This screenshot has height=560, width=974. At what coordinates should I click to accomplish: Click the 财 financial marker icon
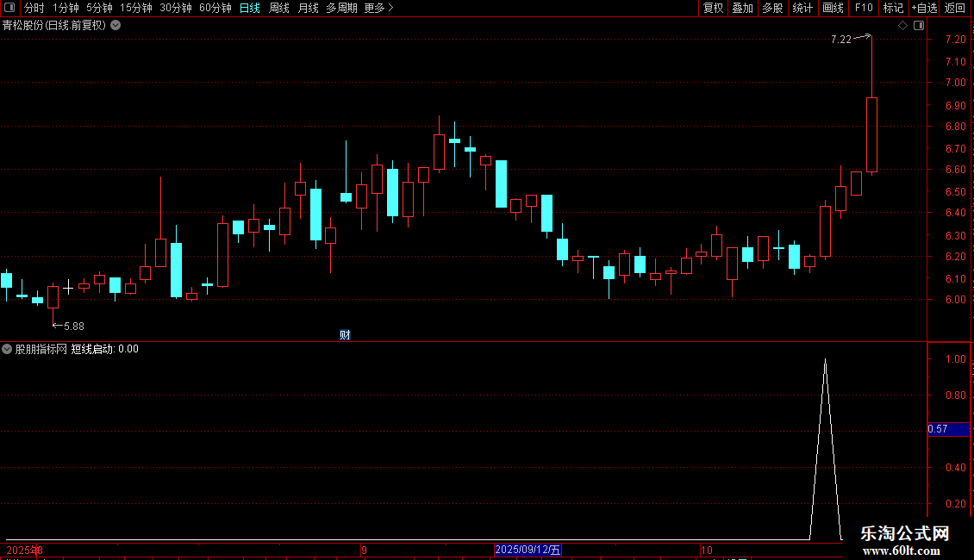(x=345, y=334)
